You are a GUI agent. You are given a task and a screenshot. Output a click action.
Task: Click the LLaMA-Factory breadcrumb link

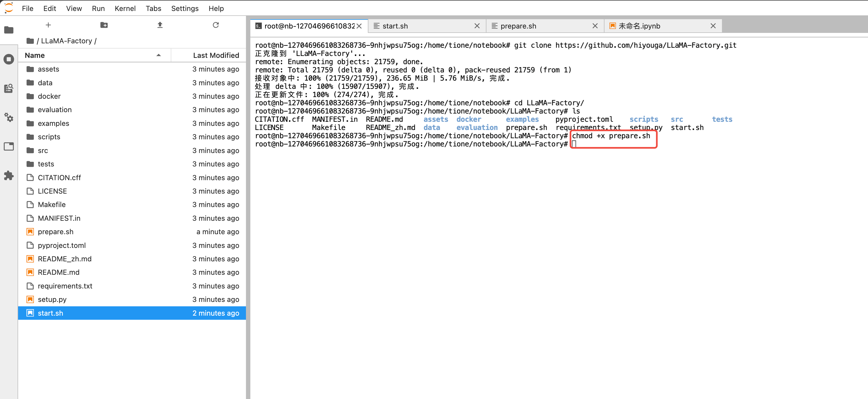coord(66,41)
